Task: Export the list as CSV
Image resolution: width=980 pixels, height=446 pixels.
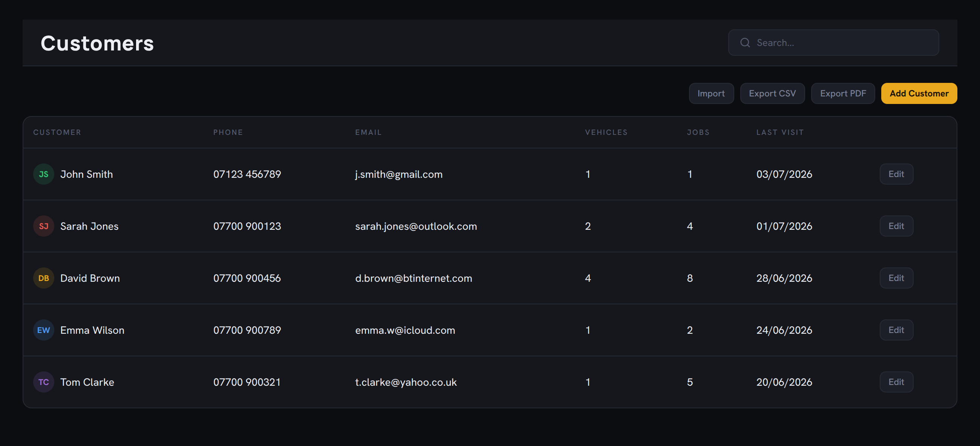Action: pyautogui.click(x=772, y=93)
